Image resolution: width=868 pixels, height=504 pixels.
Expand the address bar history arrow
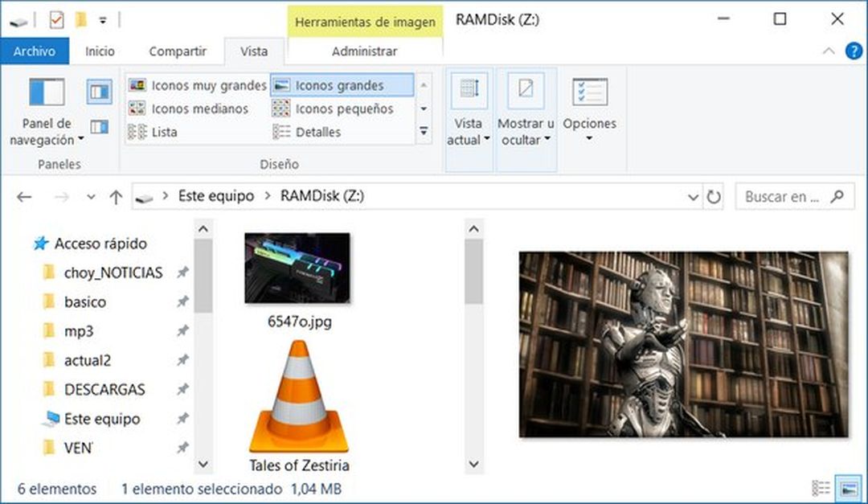(x=694, y=196)
